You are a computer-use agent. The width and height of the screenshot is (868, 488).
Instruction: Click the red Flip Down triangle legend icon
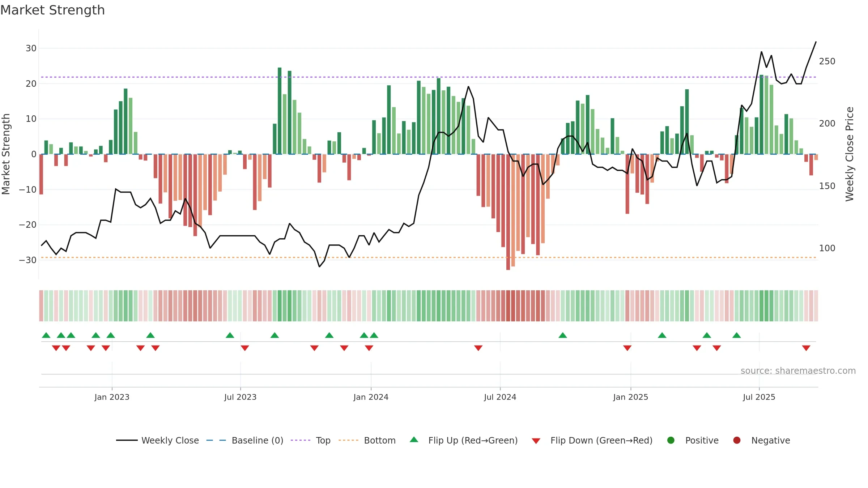pos(536,441)
